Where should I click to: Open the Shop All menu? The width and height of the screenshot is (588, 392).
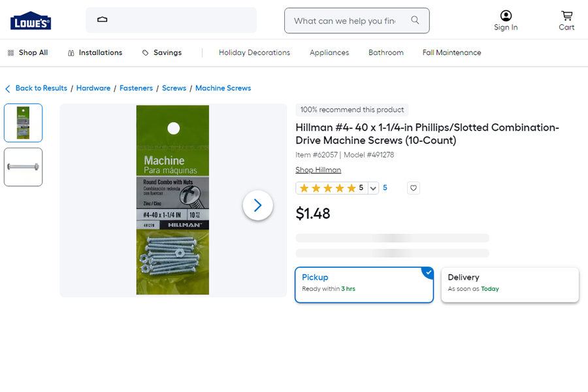coord(33,52)
